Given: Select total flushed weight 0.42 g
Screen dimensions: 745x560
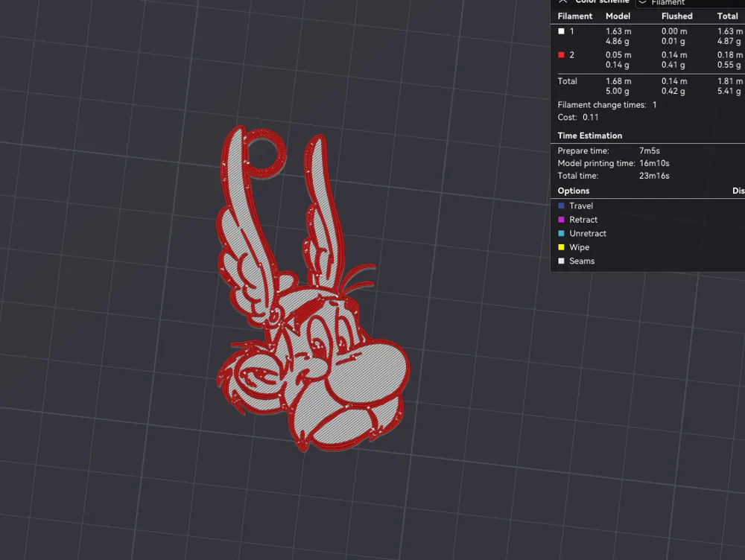Looking at the screenshot, I should [673, 91].
